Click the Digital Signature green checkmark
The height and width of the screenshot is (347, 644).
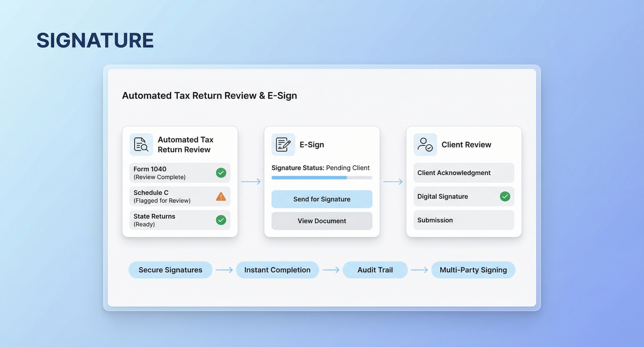coord(505,197)
